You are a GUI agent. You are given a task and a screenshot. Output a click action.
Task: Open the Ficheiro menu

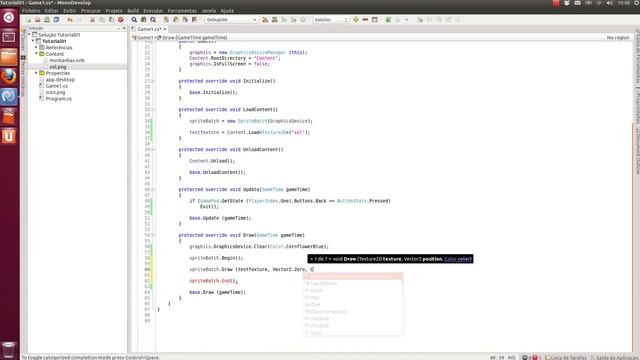(x=31, y=11)
